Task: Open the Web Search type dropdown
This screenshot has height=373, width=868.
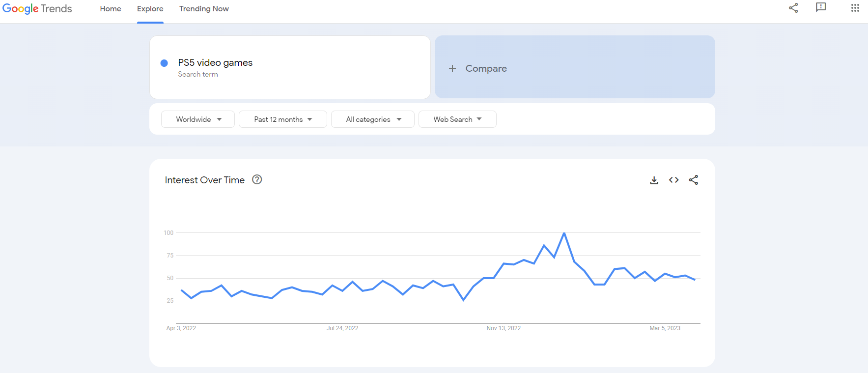Action: [x=457, y=119]
